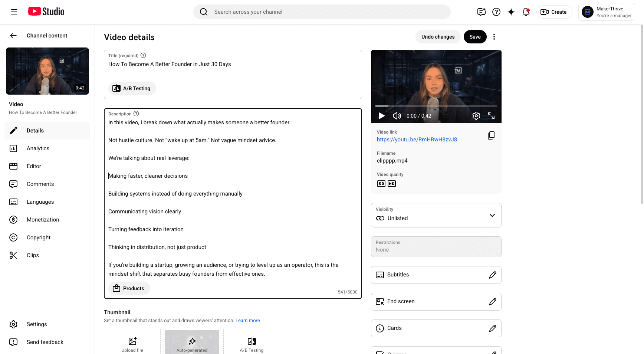Click Send feedback in the sidebar
644x354 pixels.
click(x=47, y=342)
